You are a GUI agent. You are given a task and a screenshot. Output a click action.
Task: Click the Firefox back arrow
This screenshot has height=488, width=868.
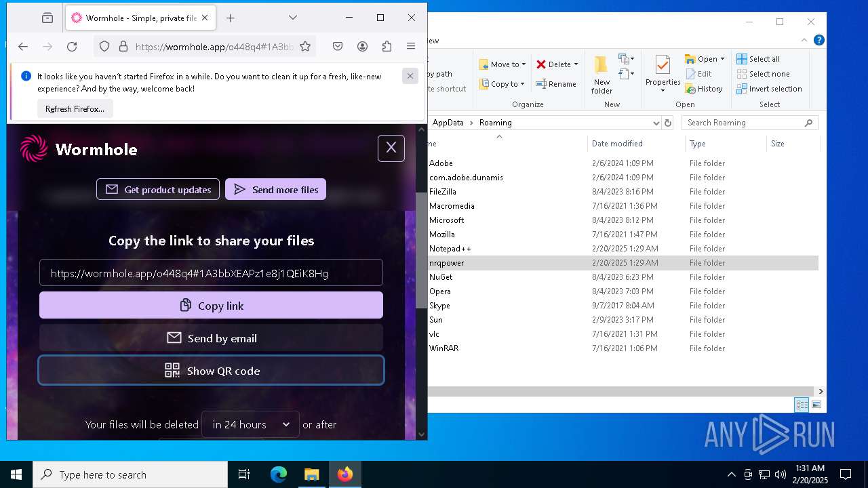pos(23,46)
